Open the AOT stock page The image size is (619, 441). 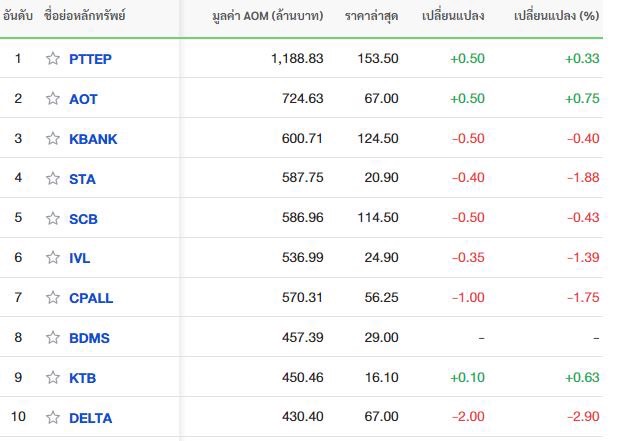click(83, 99)
